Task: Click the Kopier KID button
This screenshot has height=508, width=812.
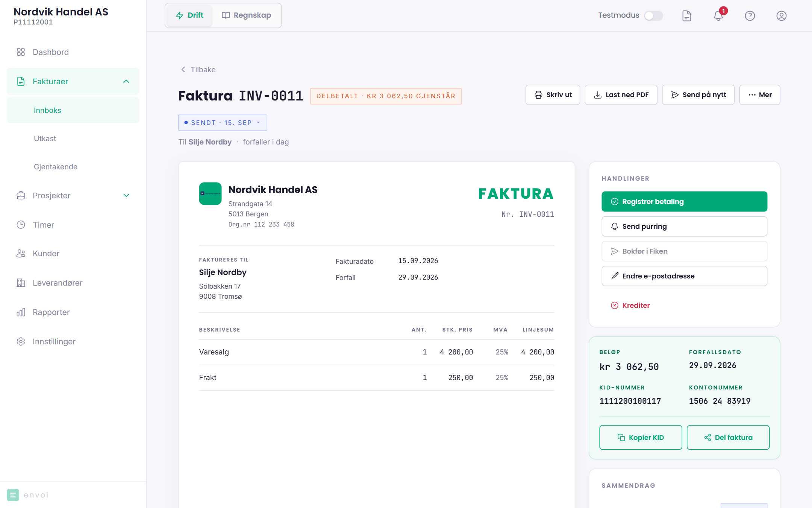Action: coord(641,437)
